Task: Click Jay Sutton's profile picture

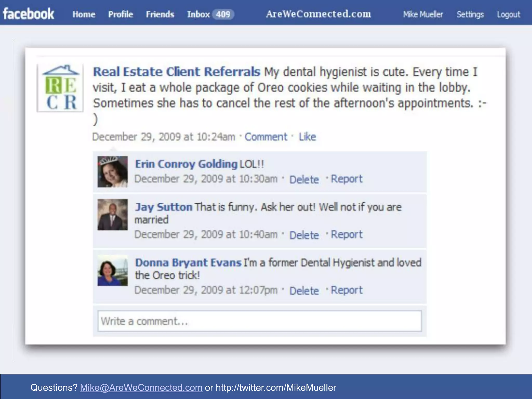Action: coord(112,215)
